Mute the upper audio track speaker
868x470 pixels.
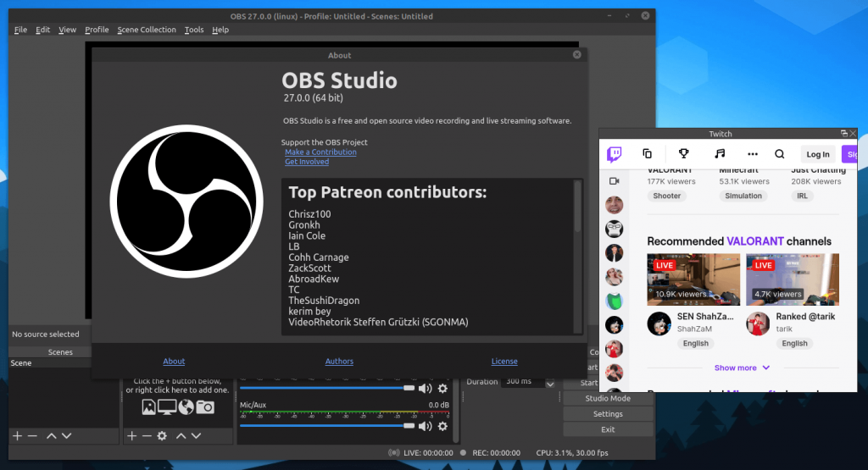coord(425,388)
